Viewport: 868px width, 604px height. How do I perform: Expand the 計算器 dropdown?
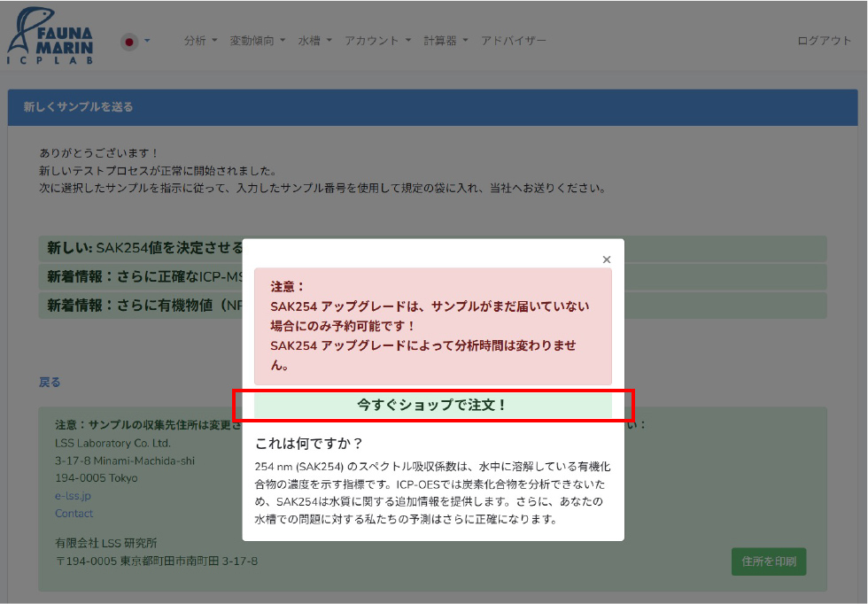446,41
